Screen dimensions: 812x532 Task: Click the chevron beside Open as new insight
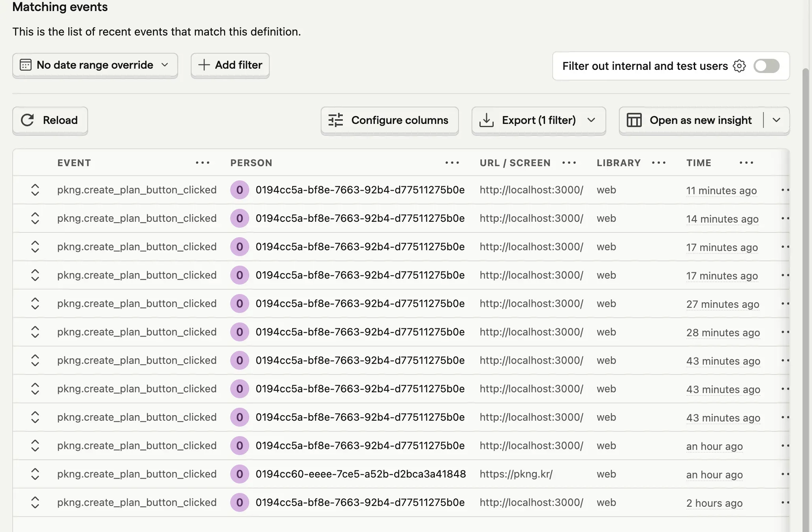coord(776,120)
